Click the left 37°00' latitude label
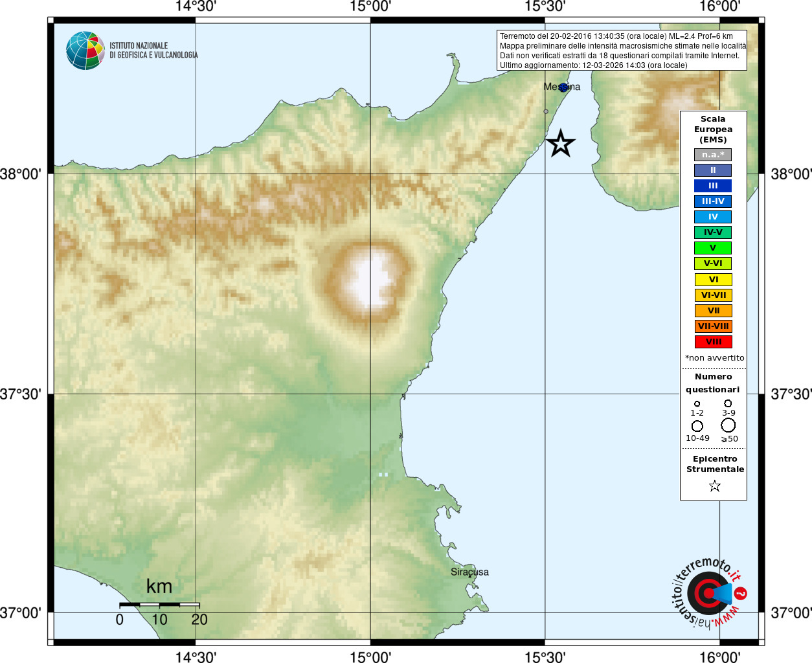The width and height of the screenshot is (812, 663). click(21, 612)
